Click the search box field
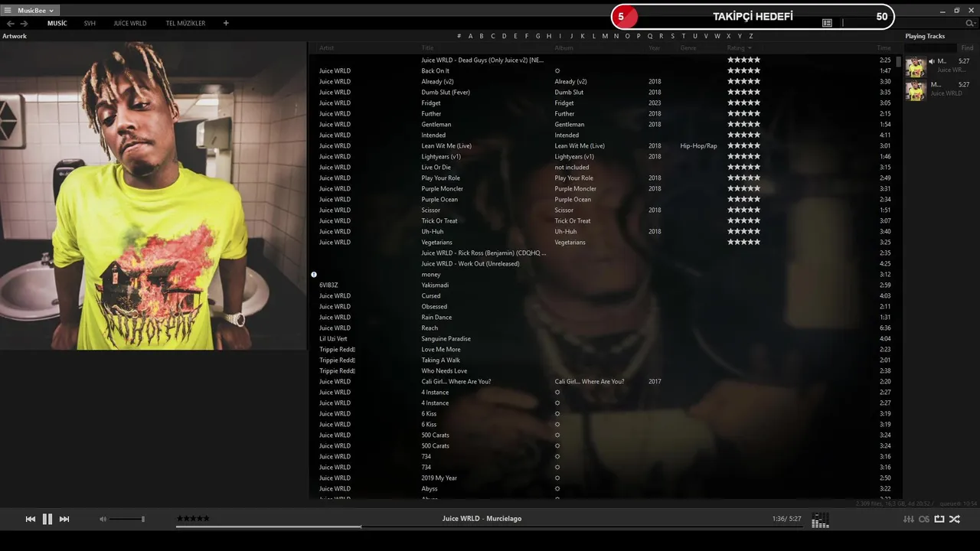 click(x=903, y=23)
